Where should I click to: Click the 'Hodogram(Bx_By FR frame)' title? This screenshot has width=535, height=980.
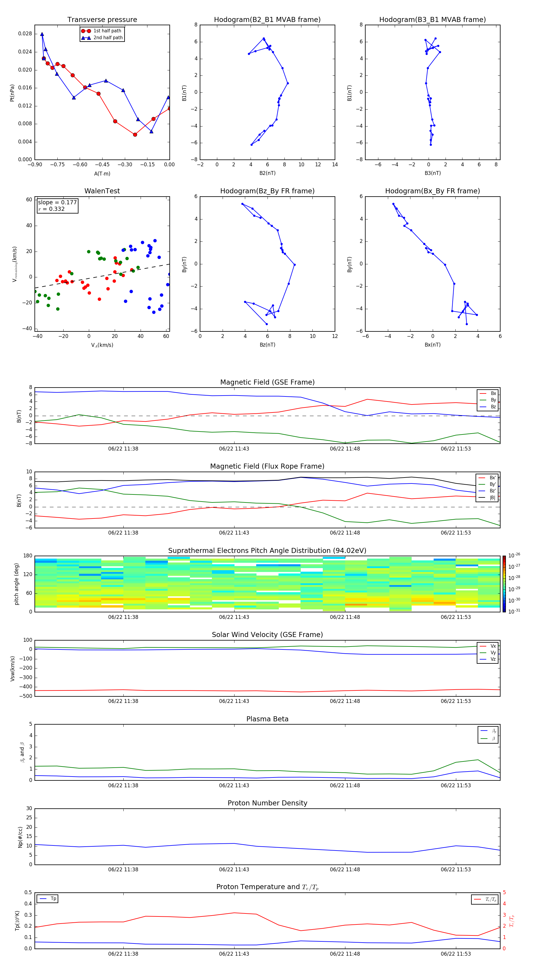point(432,191)
